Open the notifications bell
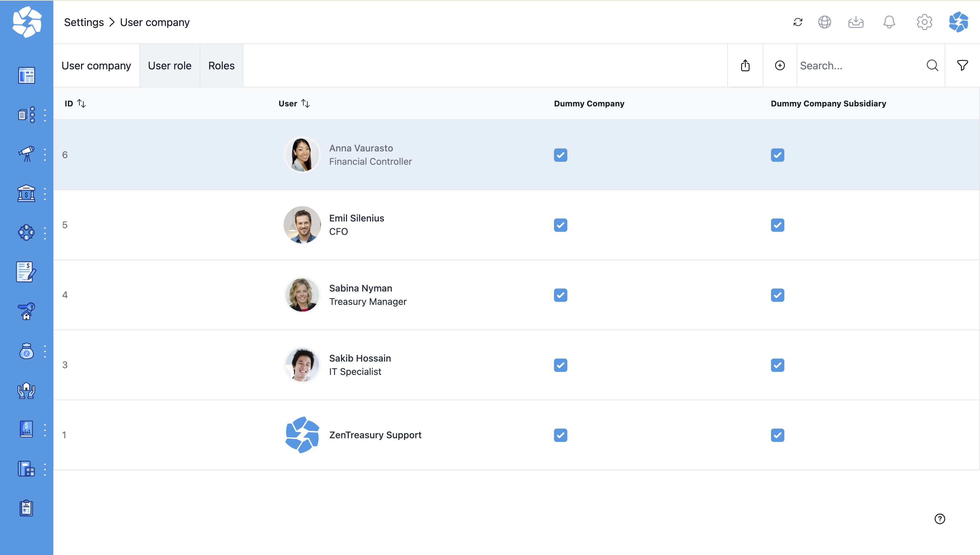The width and height of the screenshot is (980, 555). [889, 22]
